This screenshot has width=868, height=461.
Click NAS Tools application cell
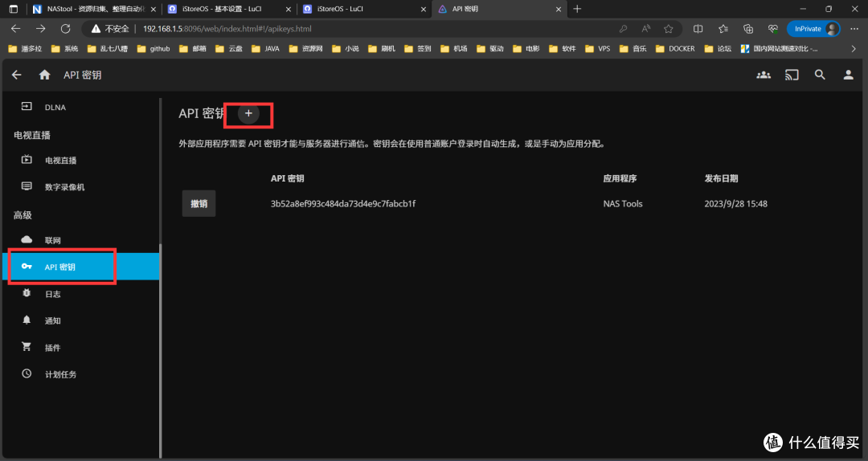click(623, 204)
